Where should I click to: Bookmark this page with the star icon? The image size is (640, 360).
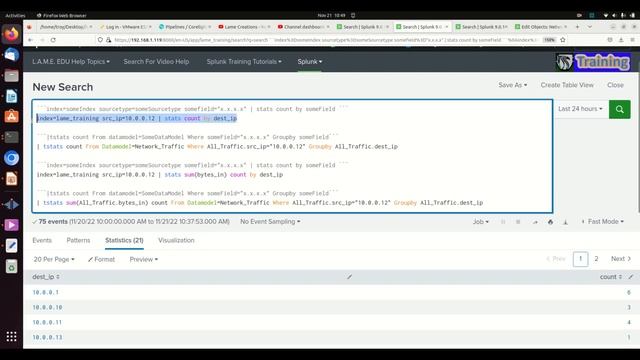point(563,40)
